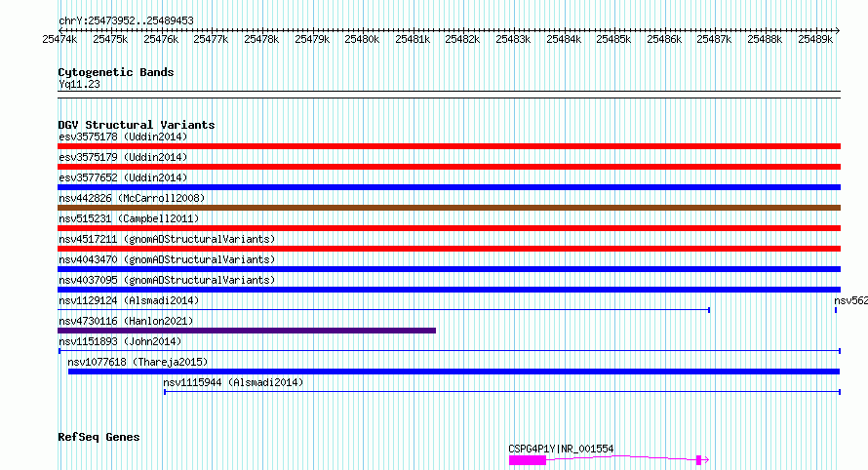Click the 25475k ruler tick label
This screenshot has height=470, width=868.
(110, 39)
